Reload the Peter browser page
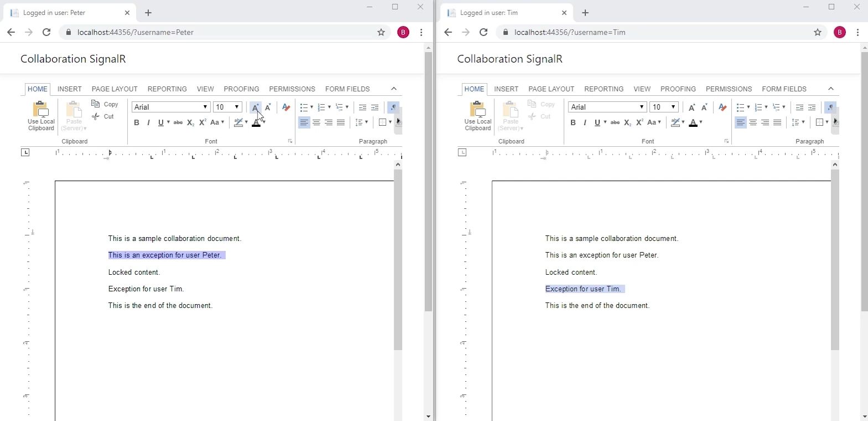Screen dimensions: 868x421 46,32
